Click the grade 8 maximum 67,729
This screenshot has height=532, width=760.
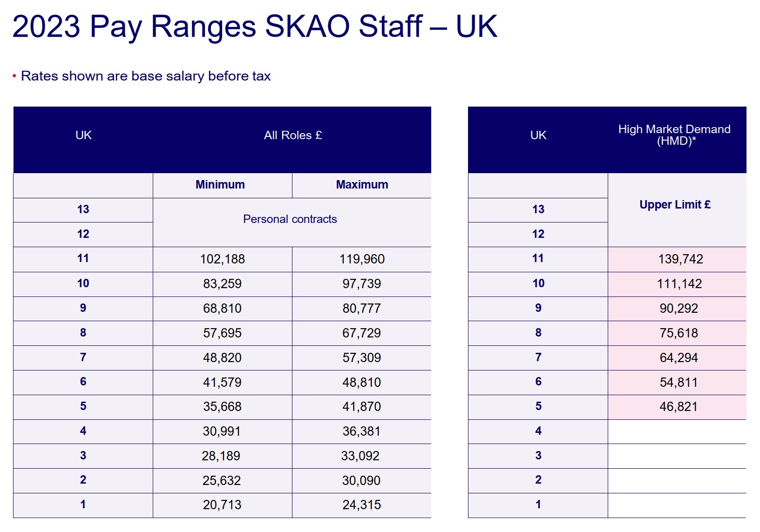361,333
